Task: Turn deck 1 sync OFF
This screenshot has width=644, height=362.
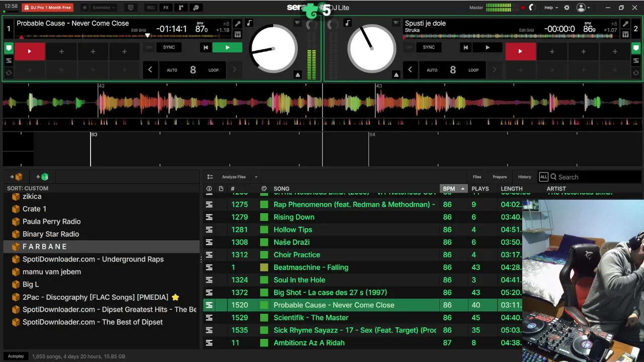Action: (149, 47)
